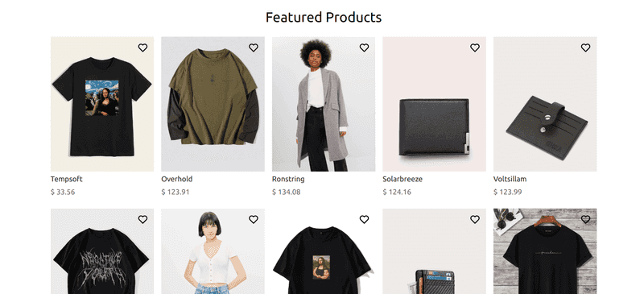The width and height of the screenshot is (644, 294).
Task: Open Voltsillam product title
Action: (x=510, y=180)
